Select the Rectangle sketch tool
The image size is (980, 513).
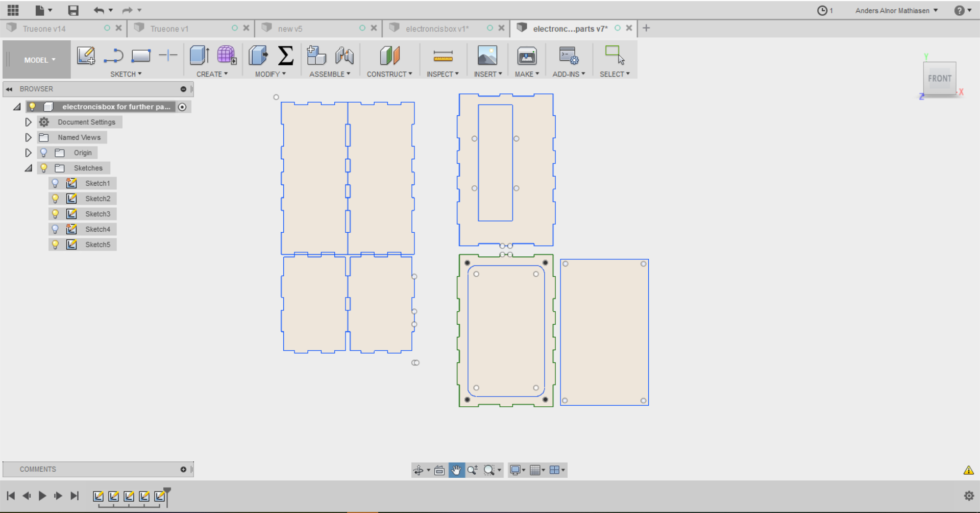141,55
